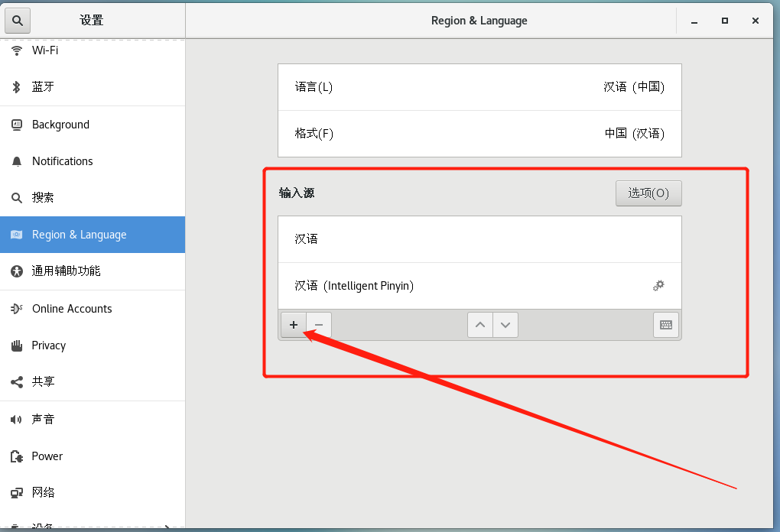Click the Notifications bell icon
780x532 pixels.
pos(16,161)
